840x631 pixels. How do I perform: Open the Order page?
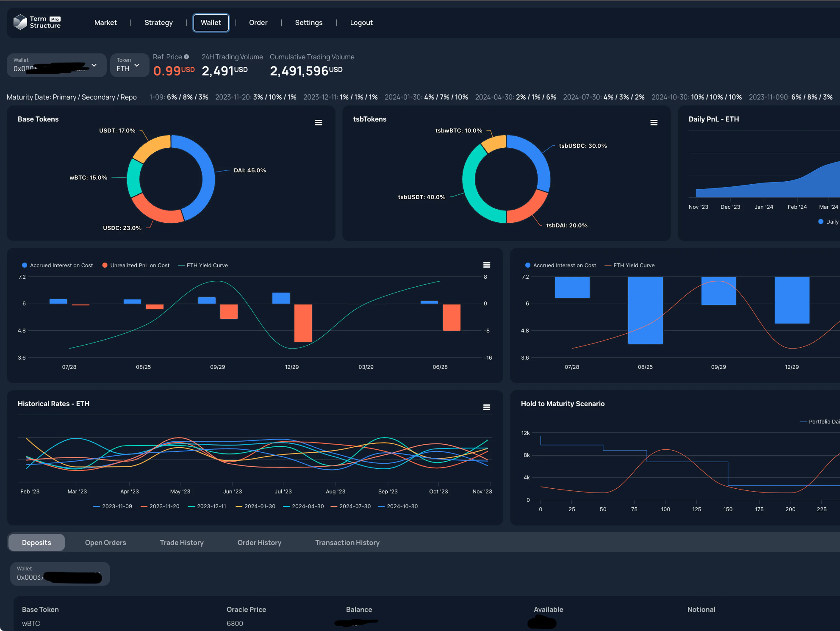[258, 23]
